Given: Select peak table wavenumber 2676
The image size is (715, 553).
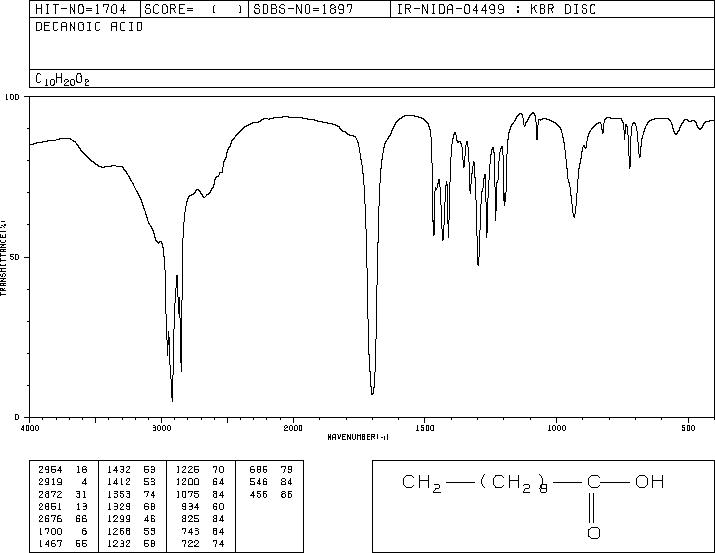Looking at the screenshot, I should 50,519.
